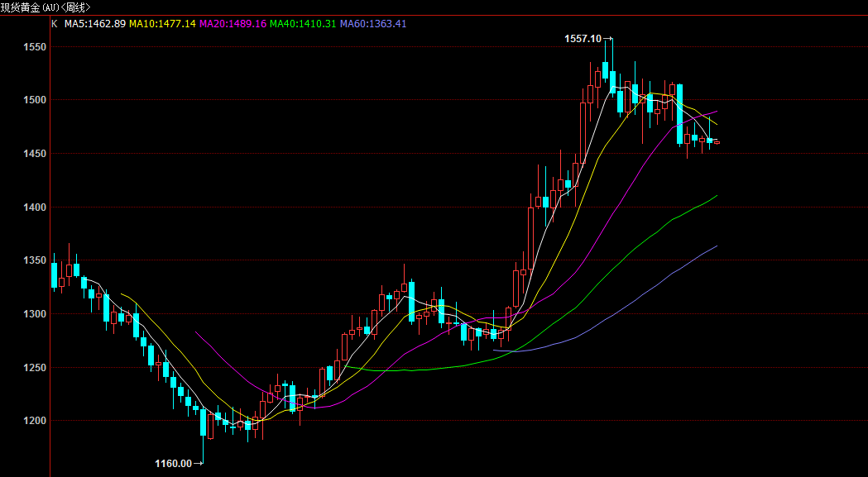This screenshot has height=477, width=868.
Task: Click the candlestick at the 1557.10 peak
Action: pyautogui.click(x=606, y=71)
